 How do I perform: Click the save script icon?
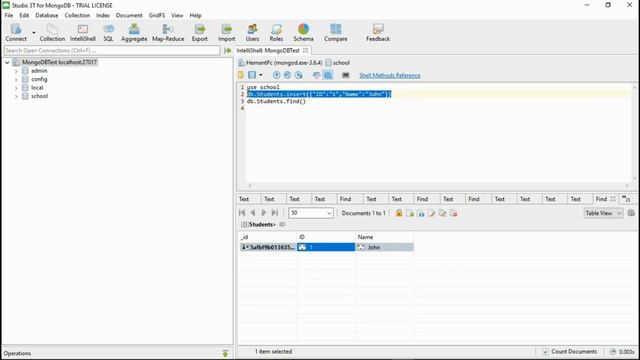pos(252,75)
